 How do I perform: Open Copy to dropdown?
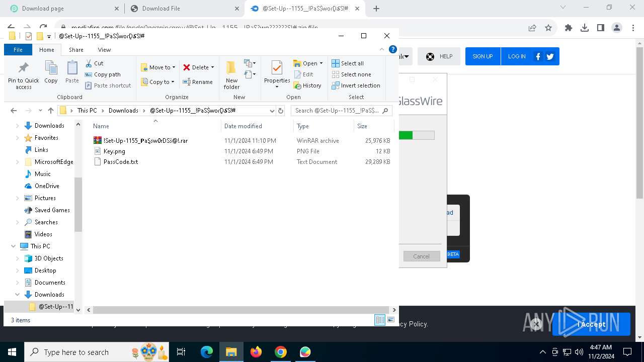[157, 82]
